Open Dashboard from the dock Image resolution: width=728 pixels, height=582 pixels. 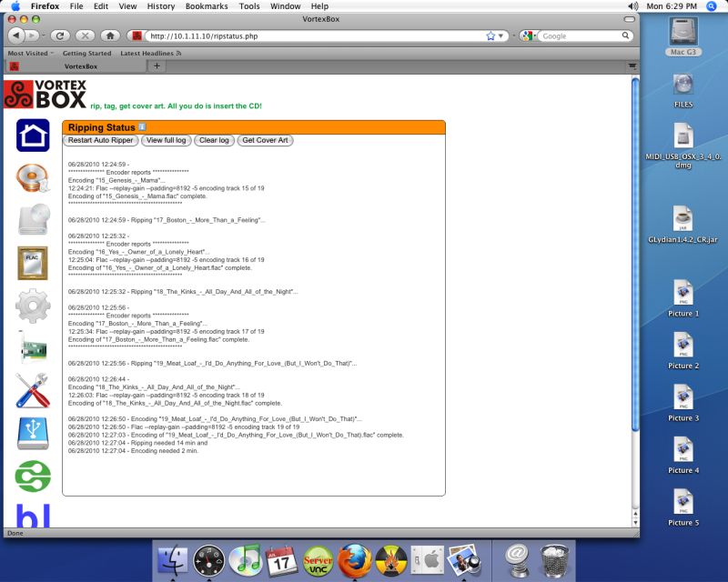coord(209,561)
